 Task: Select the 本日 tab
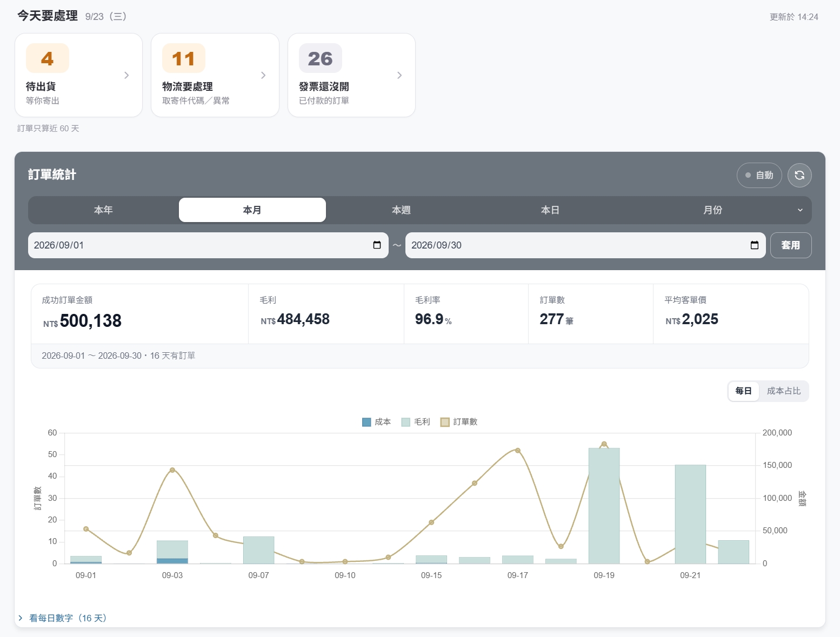pos(550,210)
